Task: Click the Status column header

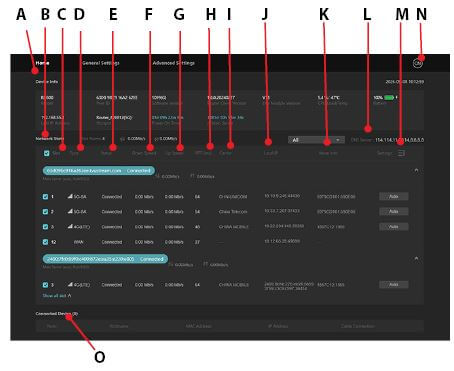Action: pyautogui.click(x=106, y=153)
